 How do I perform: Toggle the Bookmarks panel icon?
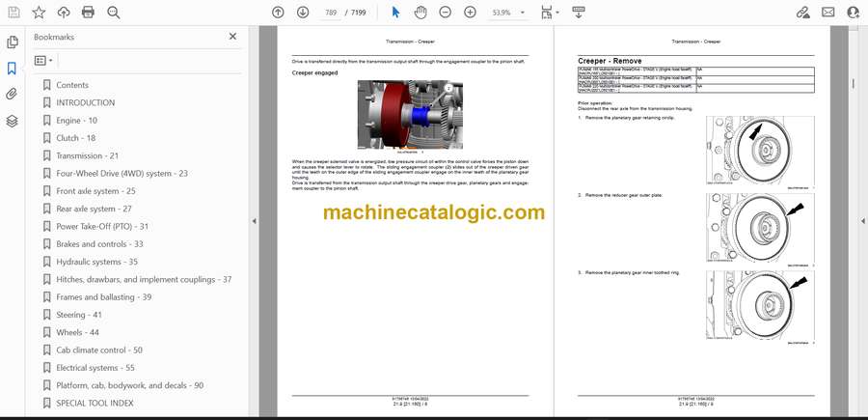[12, 69]
